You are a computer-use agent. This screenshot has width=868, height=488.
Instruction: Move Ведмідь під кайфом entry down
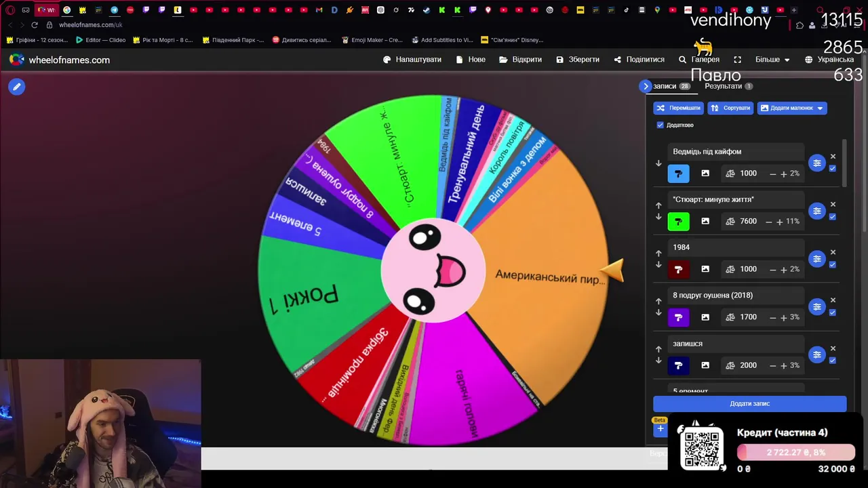[x=658, y=163]
